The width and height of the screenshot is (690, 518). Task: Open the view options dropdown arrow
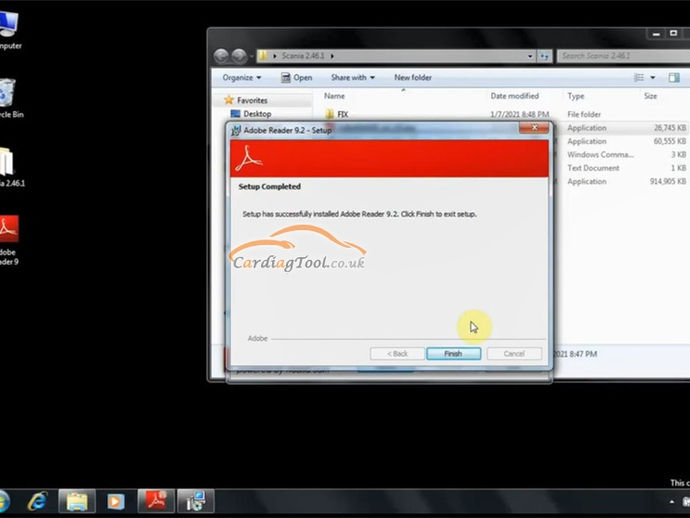(x=653, y=77)
